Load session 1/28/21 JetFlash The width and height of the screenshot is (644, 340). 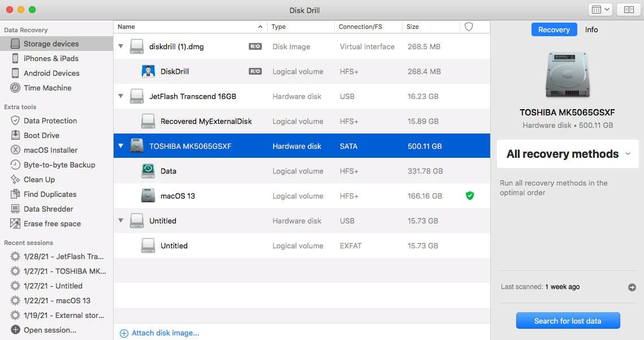pyautogui.click(x=63, y=256)
